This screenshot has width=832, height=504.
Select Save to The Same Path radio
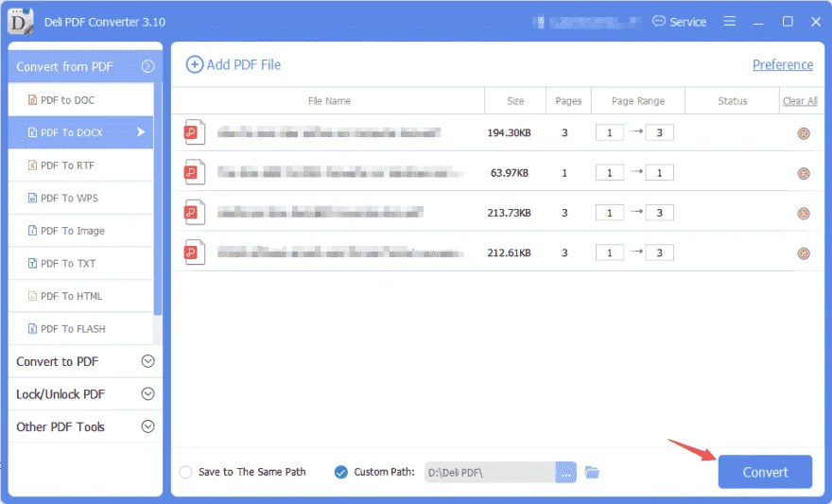tap(185, 472)
